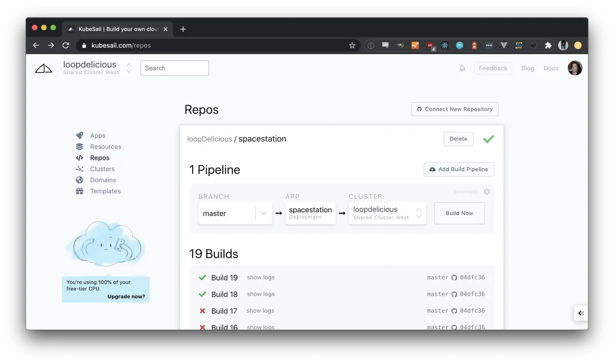Click the red failure X for Build 17

coord(202,311)
